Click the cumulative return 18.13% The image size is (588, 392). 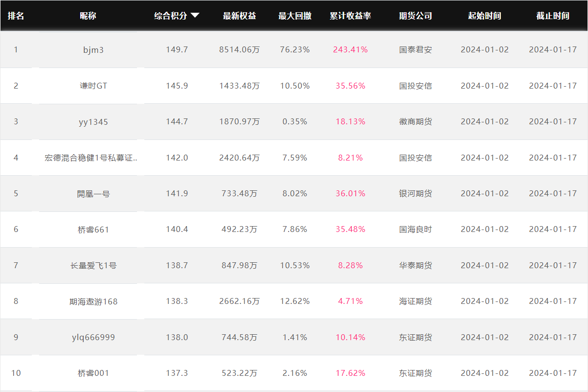pos(351,122)
